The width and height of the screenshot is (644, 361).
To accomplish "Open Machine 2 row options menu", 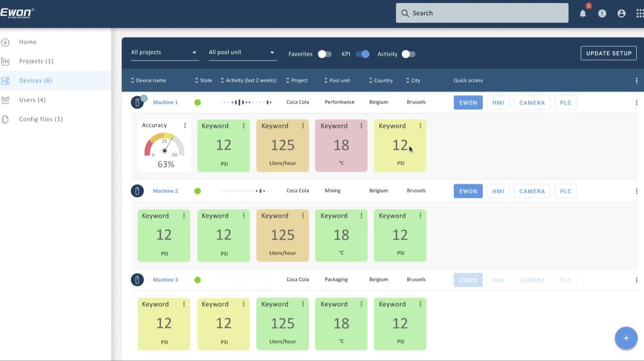I will (636, 191).
